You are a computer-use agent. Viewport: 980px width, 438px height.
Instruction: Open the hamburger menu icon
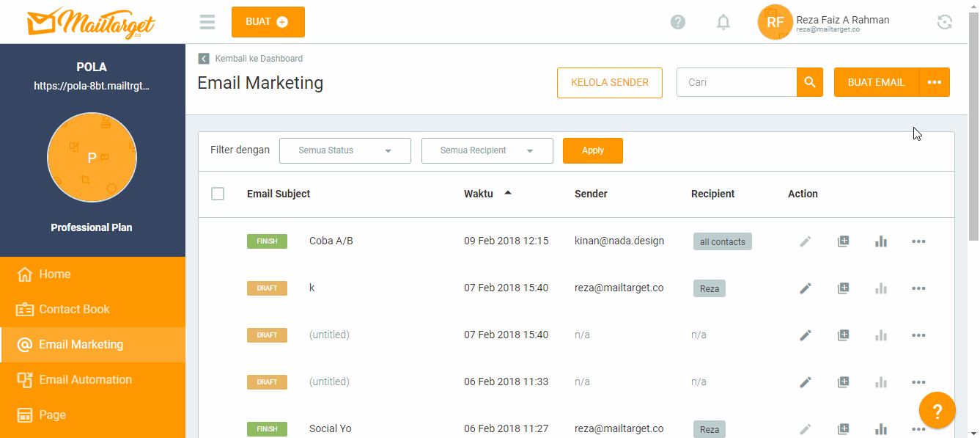pos(207,22)
